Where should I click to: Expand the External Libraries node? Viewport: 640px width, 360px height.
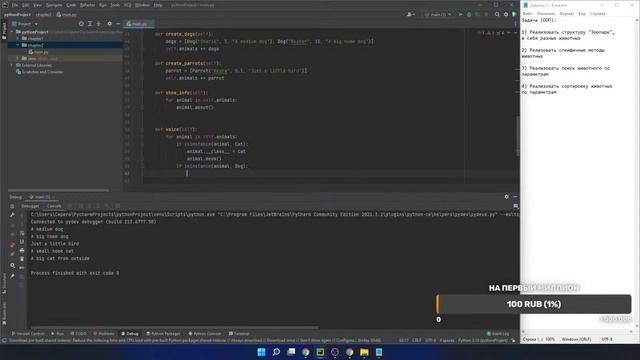pyautogui.click(x=12, y=65)
